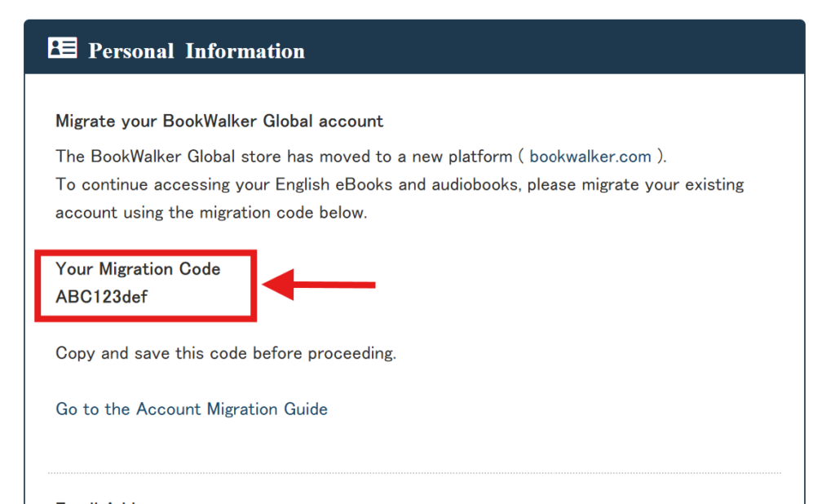835x504 pixels.
Task: Click the Personal Information header title
Action: tap(197, 51)
